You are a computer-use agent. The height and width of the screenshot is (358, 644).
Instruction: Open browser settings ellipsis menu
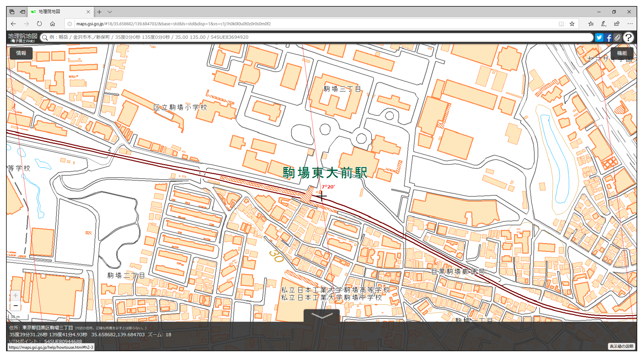pos(630,24)
